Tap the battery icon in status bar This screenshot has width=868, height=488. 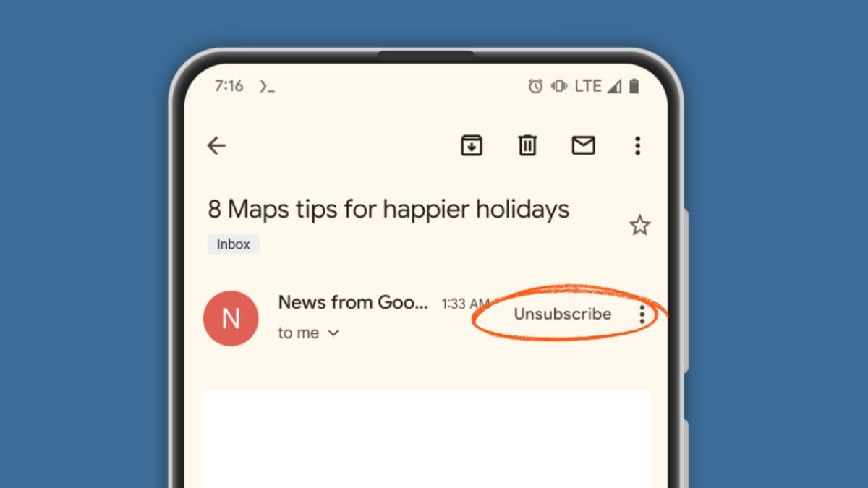tap(634, 86)
